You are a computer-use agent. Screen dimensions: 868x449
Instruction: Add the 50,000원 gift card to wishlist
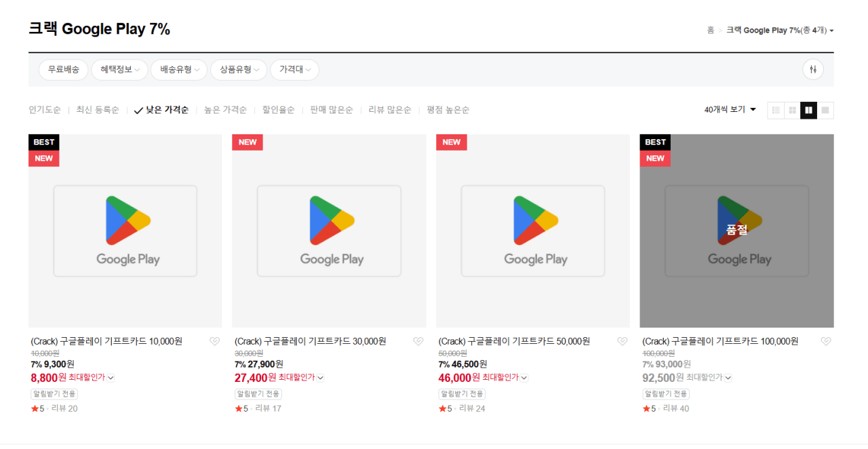tap(623, 342)
